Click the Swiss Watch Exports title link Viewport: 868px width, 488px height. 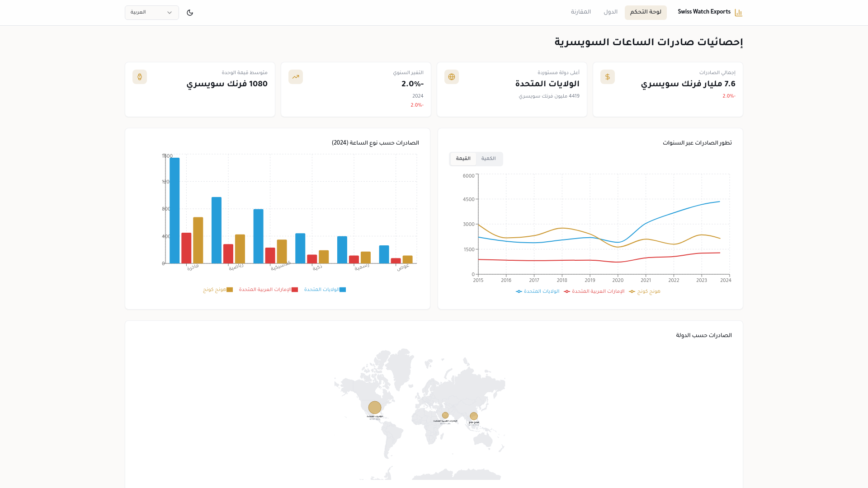coord(704,12)
